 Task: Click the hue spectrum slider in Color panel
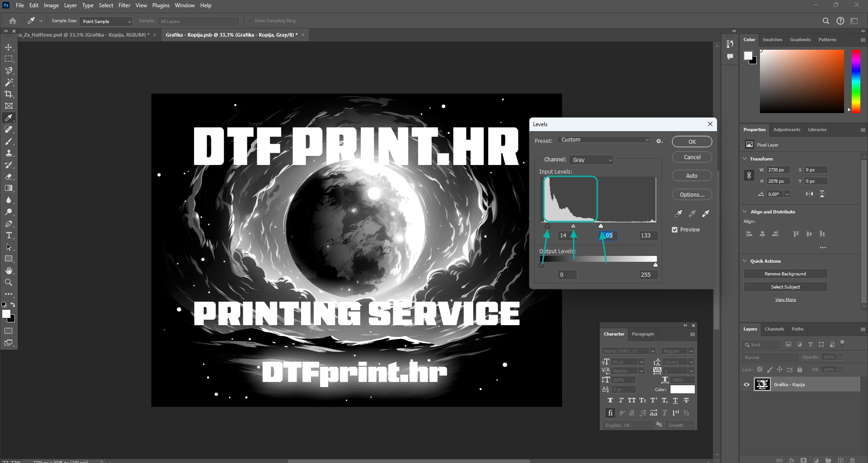(x=856, y=81)
